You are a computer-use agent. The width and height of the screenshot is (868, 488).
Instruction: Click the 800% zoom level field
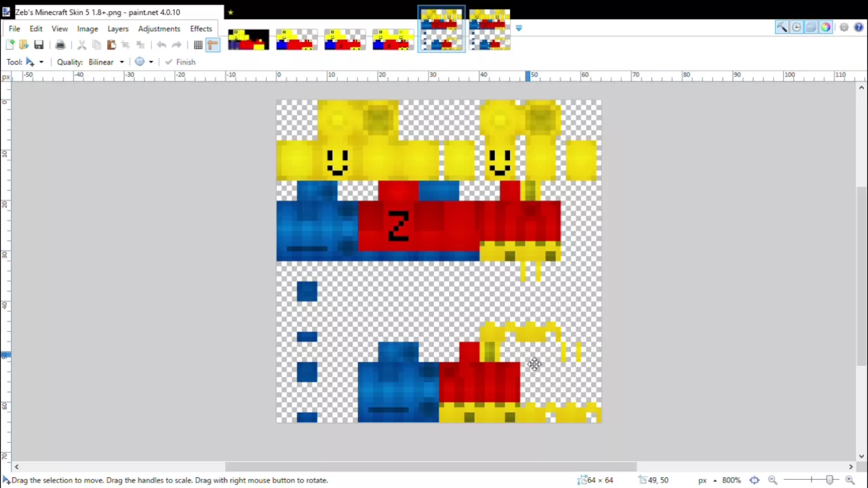click(731, 480)
